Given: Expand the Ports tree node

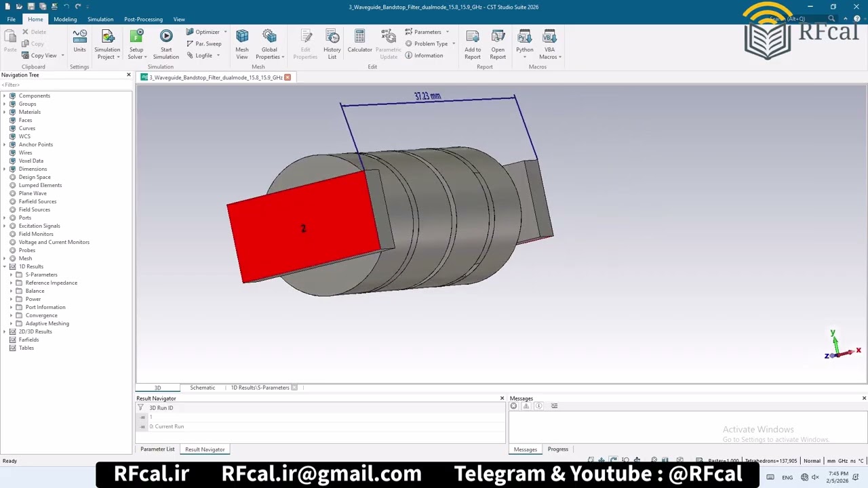Looking at the screenshot, I should point(4,218).
